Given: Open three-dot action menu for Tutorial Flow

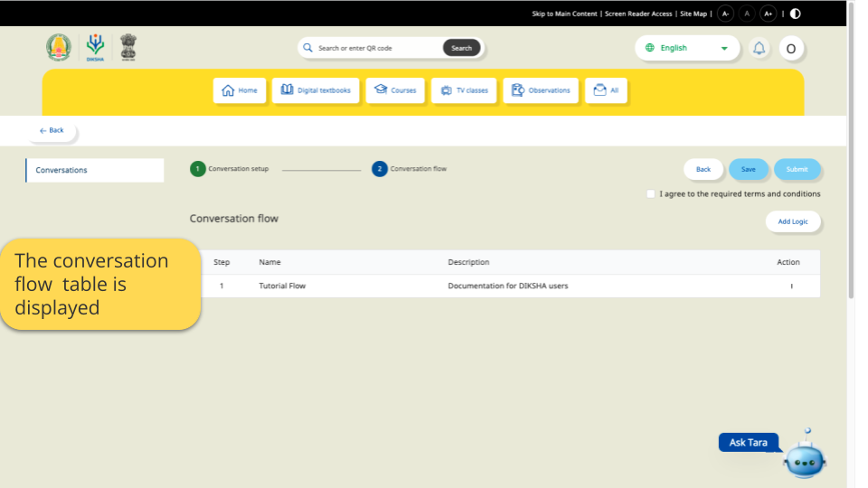Looking at the screenshot, I should (x=791, y=286).
